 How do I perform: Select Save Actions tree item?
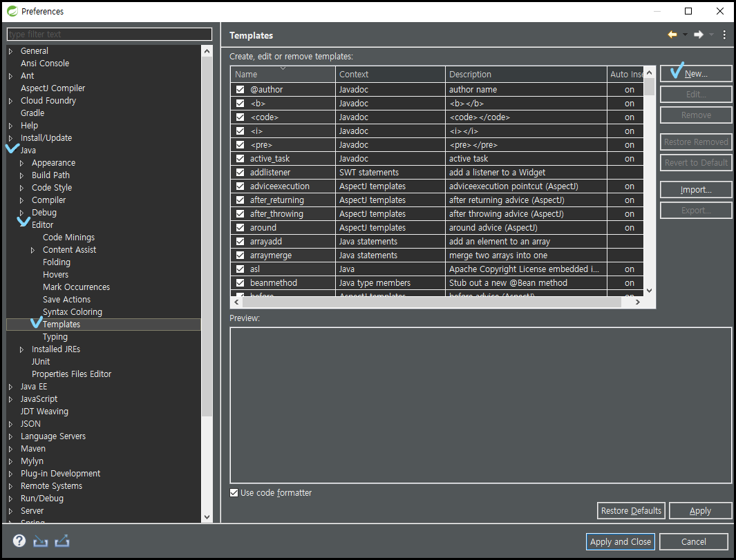tap(66, 299)
